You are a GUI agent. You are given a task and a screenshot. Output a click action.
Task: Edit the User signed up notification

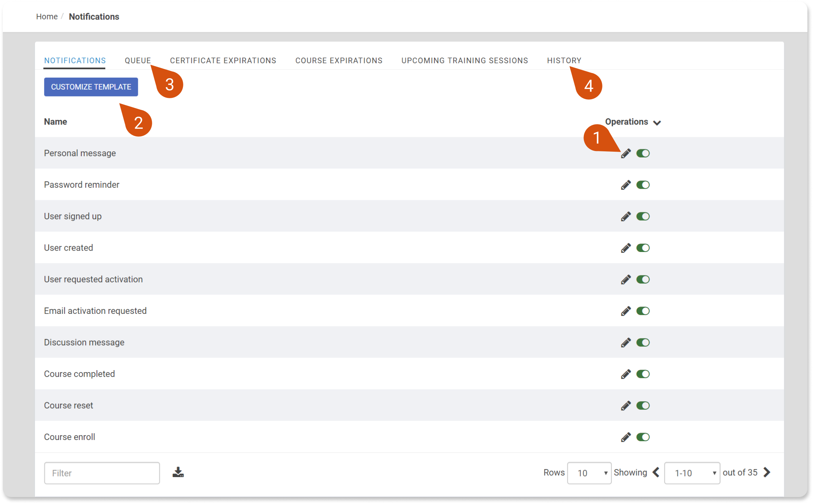point(625,216)
